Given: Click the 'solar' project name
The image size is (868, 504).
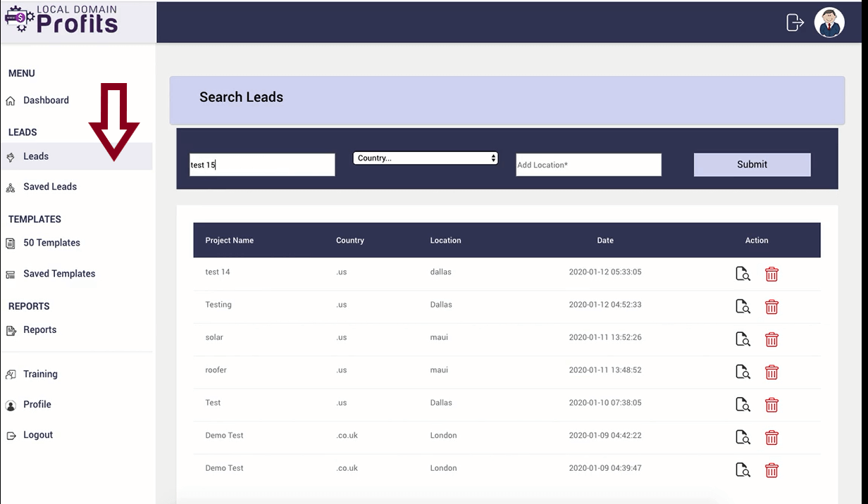Looking at the screenshot, I should 214,337.
